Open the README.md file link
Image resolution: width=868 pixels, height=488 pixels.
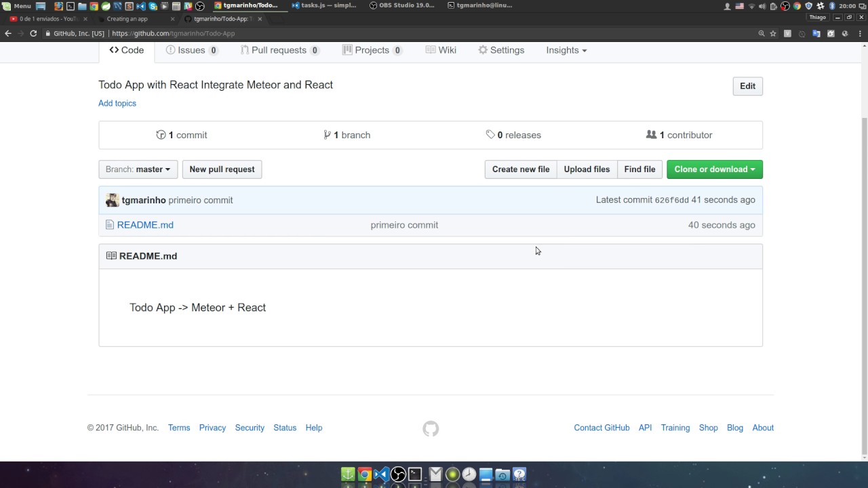145,225
